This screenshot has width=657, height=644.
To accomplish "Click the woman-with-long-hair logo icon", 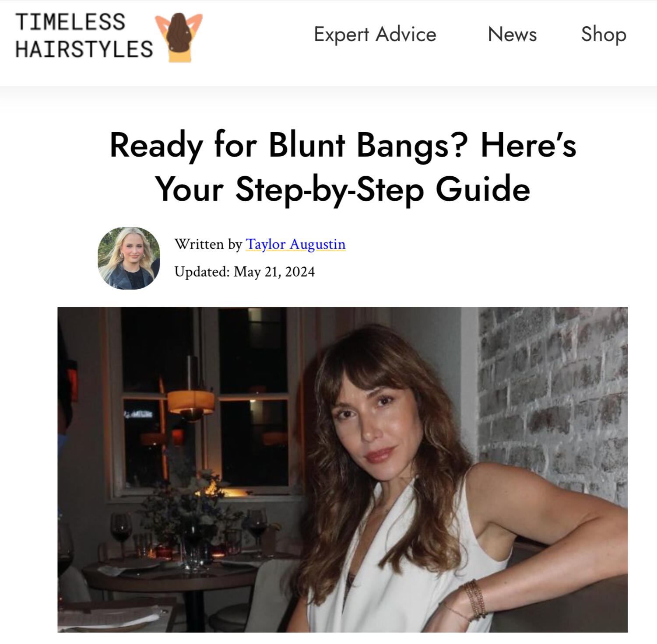I will click(179, 38).
